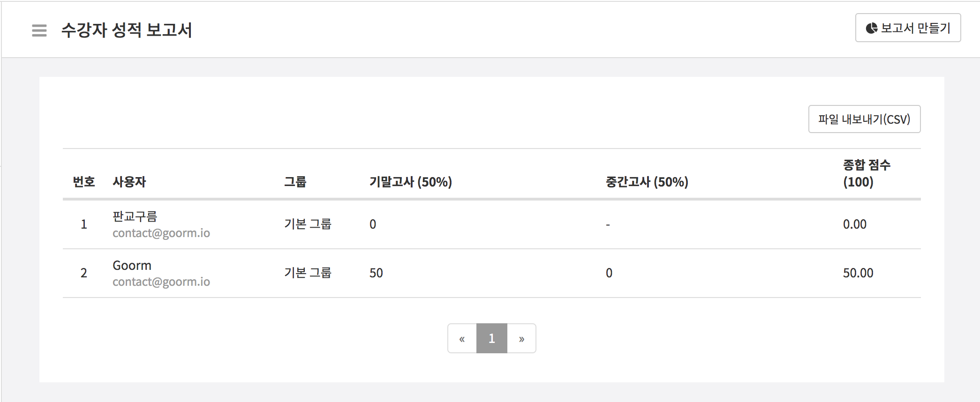Click the 종합 점수 (100) column header
Viewport: 980px width, 402px height.
[866, 173]
